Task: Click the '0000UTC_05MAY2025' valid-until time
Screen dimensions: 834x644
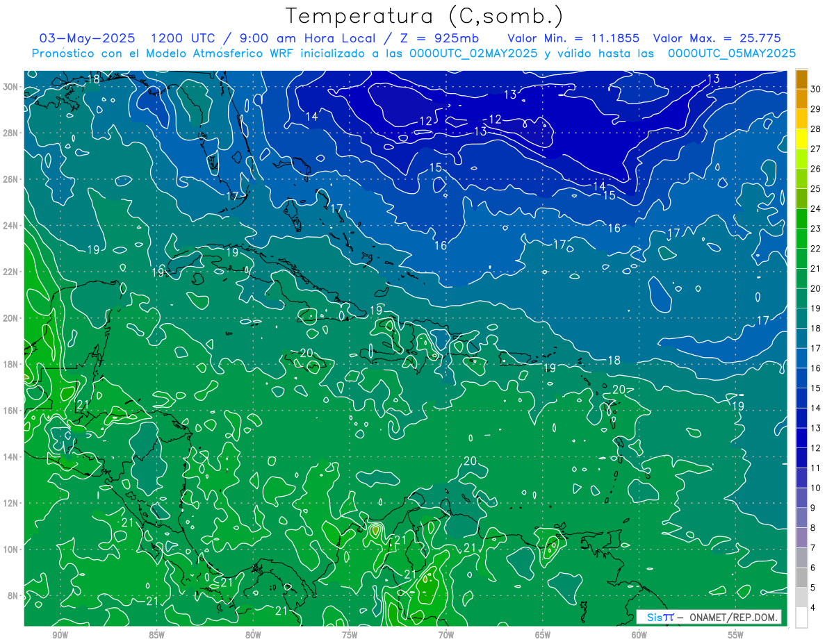Action: click(x=732, y=53)
